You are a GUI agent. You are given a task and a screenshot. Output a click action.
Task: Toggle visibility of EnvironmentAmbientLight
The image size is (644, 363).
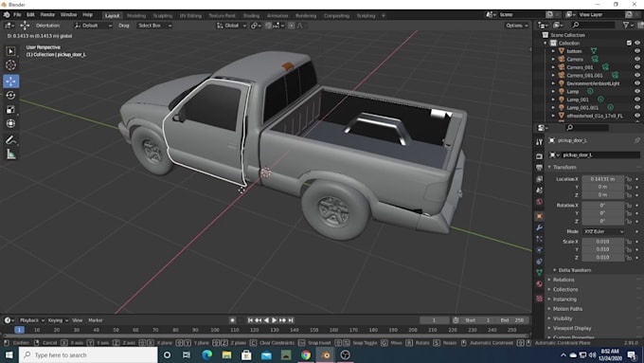637,83
